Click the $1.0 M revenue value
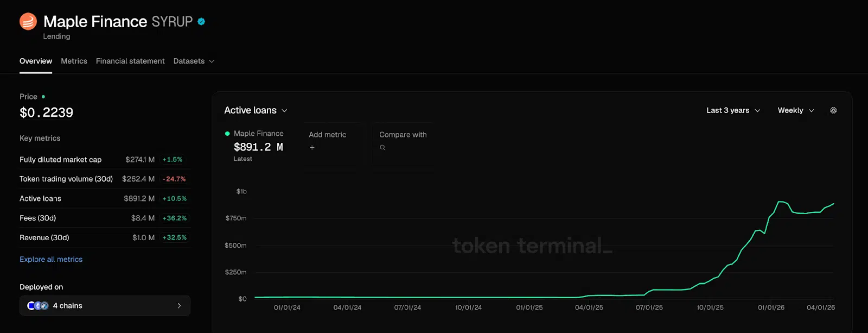The width and height of the screenshot is (868, 333). pos(144,238)
